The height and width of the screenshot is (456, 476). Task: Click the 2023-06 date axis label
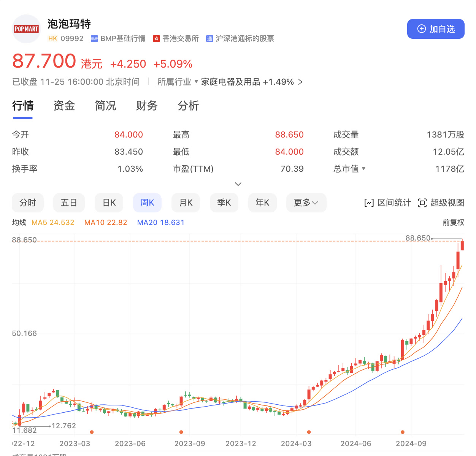pyautogui.click(x=130, y=444)
